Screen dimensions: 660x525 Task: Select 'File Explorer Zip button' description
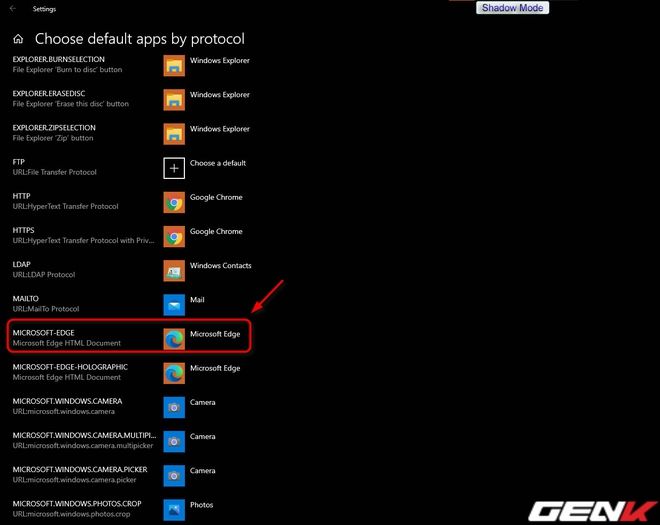[53, 138]
